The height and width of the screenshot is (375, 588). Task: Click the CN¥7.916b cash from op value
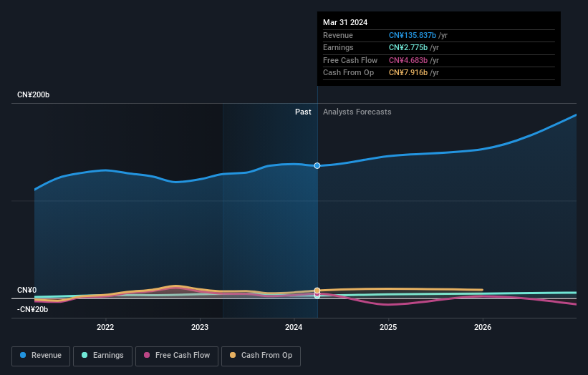(408, 73)
